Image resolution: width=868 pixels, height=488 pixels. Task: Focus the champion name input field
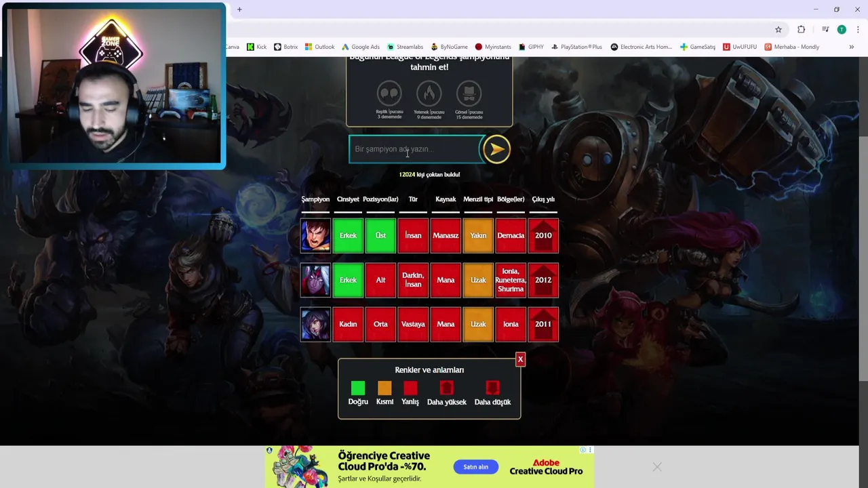[x=414, y=149]
